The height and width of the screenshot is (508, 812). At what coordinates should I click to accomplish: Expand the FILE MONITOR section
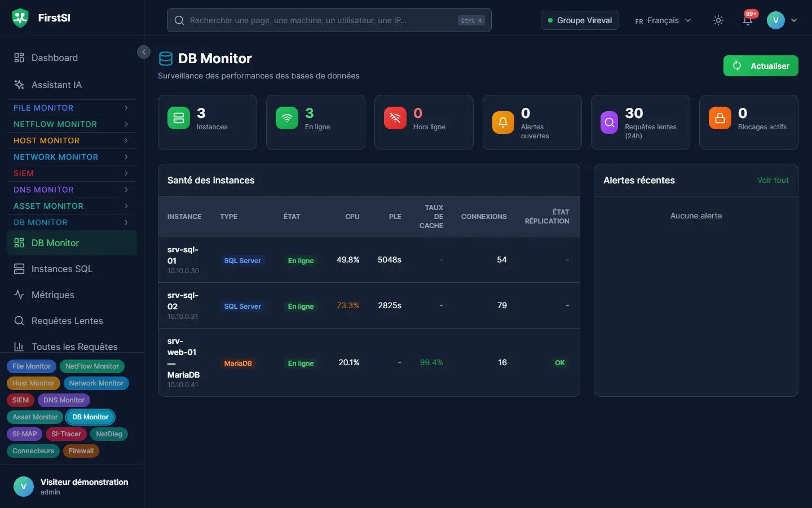tap(72, 108)
